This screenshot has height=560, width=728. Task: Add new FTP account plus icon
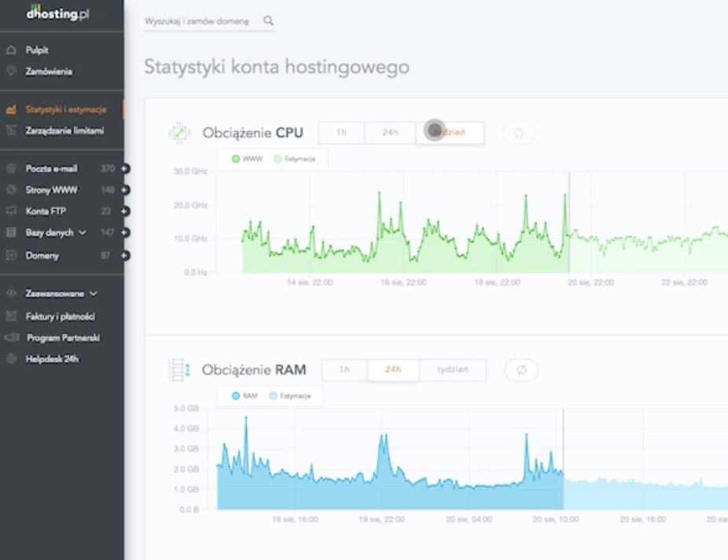tap(124, 211)
